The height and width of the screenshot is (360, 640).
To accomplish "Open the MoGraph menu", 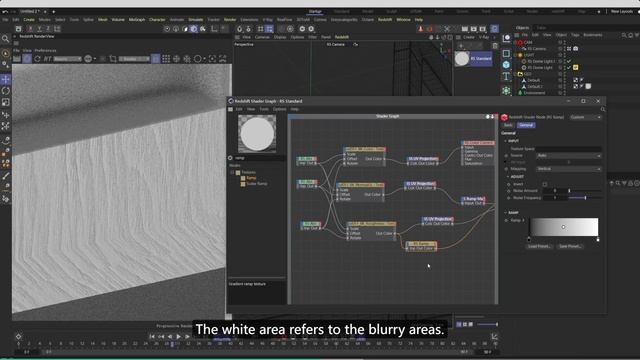I will click(137, 20).
